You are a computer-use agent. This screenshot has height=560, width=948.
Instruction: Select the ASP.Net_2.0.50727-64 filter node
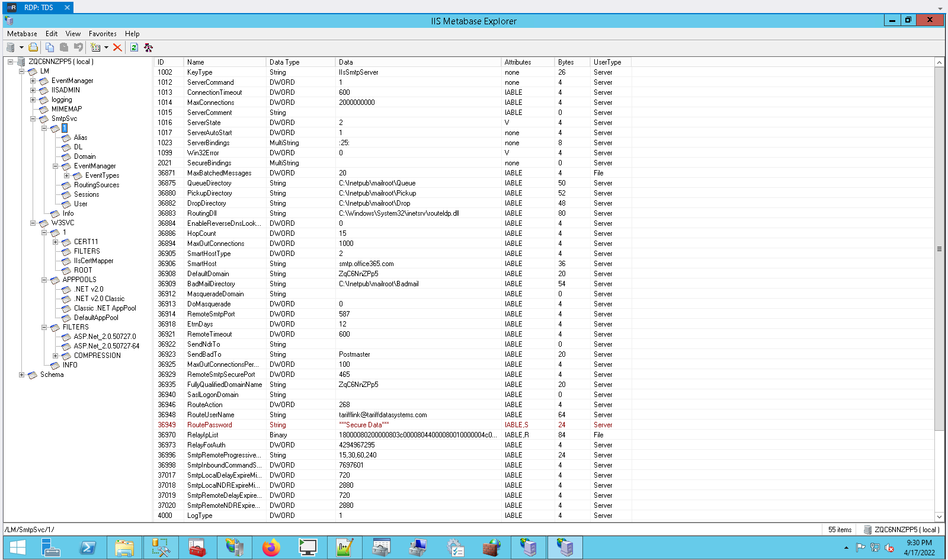coord(107,346)
